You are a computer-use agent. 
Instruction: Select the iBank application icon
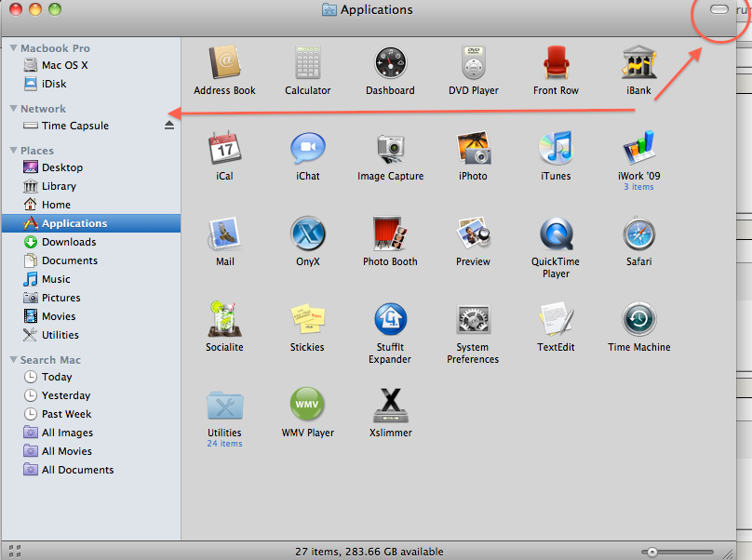click(x=638, y=62)
